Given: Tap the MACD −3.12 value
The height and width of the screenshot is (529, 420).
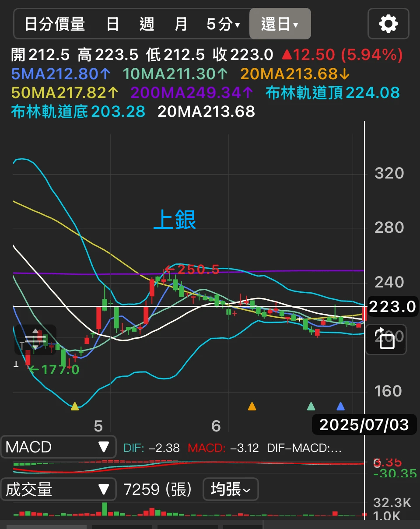Looking at the screenshot, I should coord(223,448).
